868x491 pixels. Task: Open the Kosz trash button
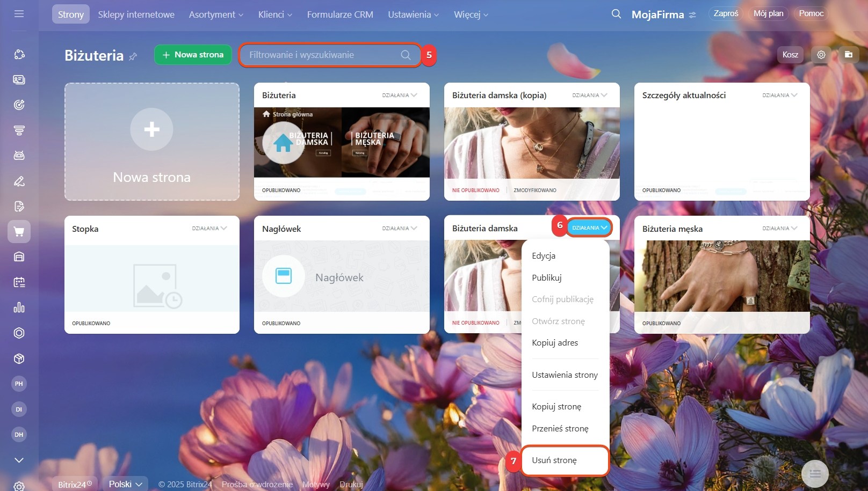[x=790, y=55]
